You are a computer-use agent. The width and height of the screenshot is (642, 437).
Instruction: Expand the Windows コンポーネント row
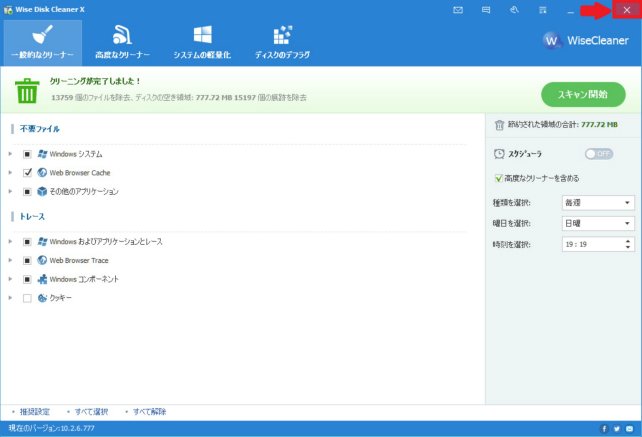10,279
